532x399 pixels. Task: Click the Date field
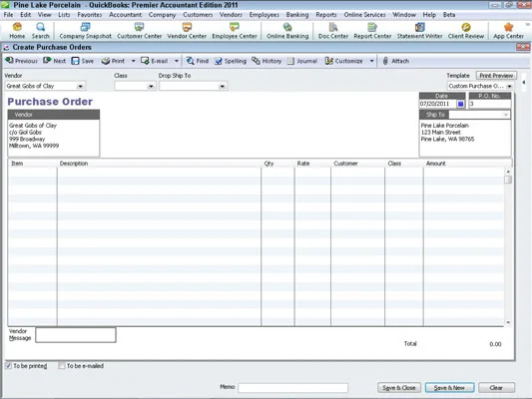(438, 104)
